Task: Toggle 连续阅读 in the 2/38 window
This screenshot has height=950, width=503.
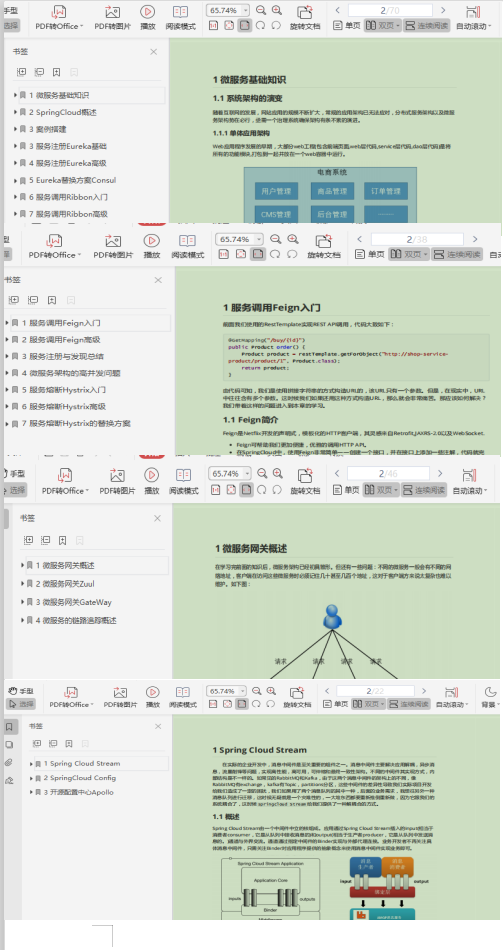Action: (457, 254)
